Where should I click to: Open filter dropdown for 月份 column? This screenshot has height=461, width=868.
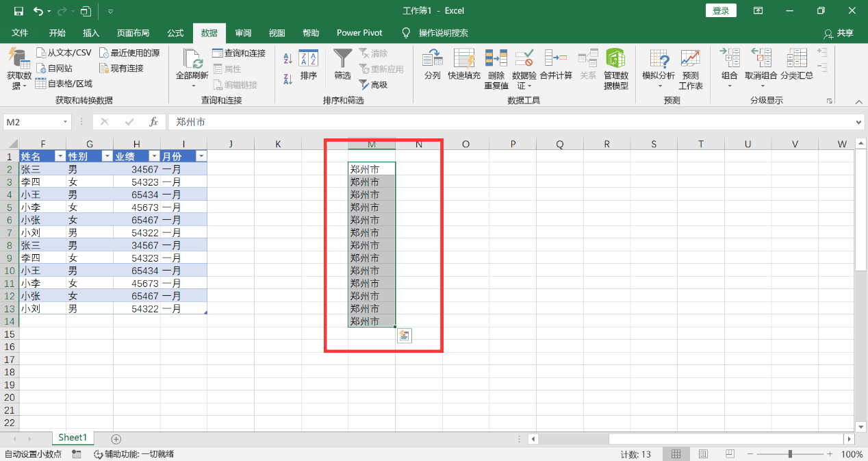click(x=201, y=156)
